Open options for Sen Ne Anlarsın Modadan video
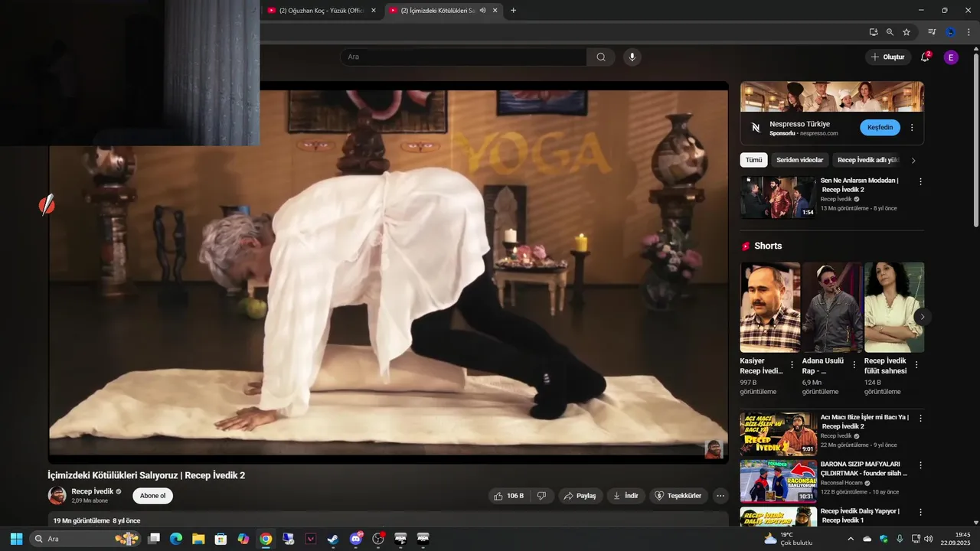The height and width of the screenshot is (551, 980). [920, 181]
